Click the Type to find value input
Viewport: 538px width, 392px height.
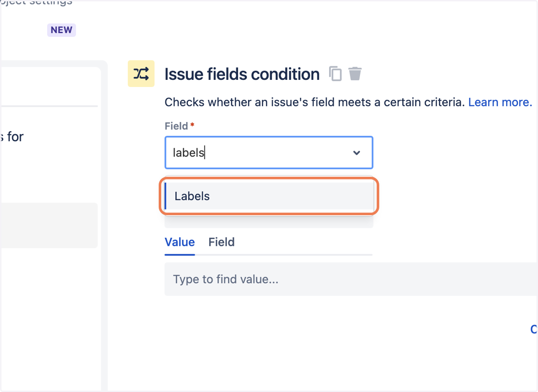tap(351, 279)
